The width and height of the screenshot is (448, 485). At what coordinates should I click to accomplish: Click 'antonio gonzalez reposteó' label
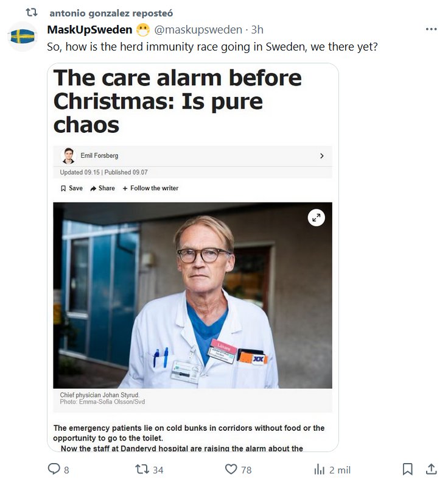111,13
